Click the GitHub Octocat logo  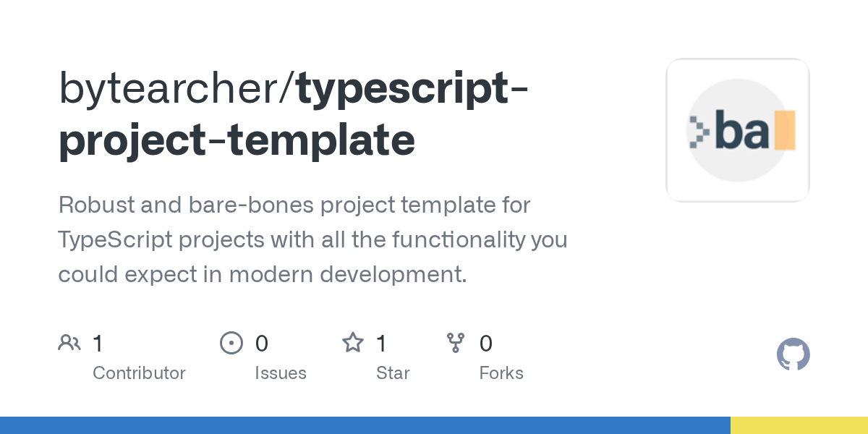pos(793,355)
